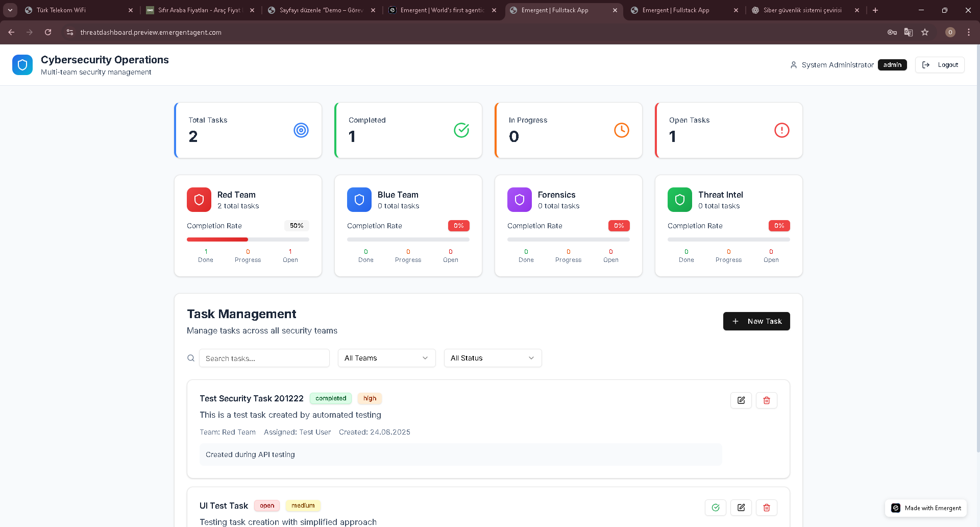980x527 pixels.
Task: Click the Forensics purple shield icon
Action: pos(519,200)
